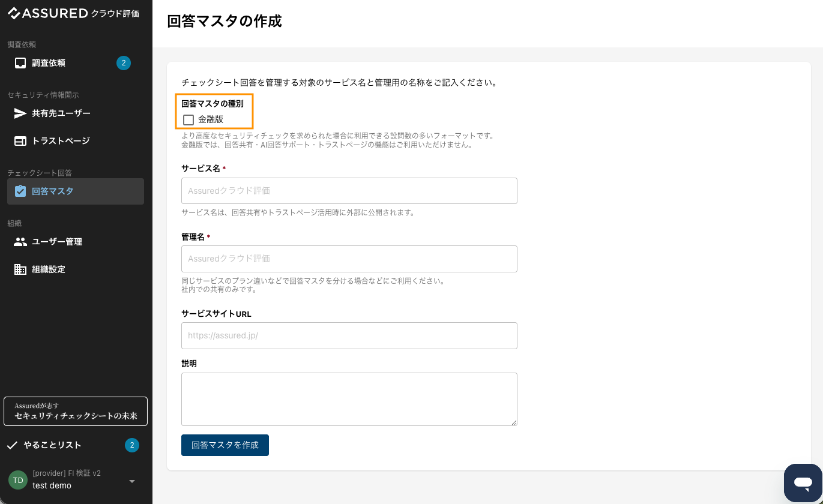This screenshot has width=823, height=504.
Task: Click the 説明 field label
Action: (x=189, y=364)
